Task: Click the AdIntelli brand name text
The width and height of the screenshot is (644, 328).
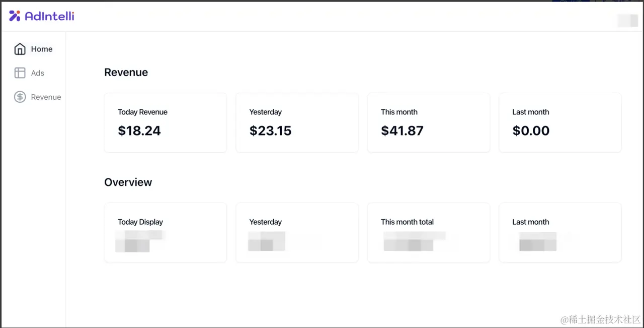Action: pos(49,16)
